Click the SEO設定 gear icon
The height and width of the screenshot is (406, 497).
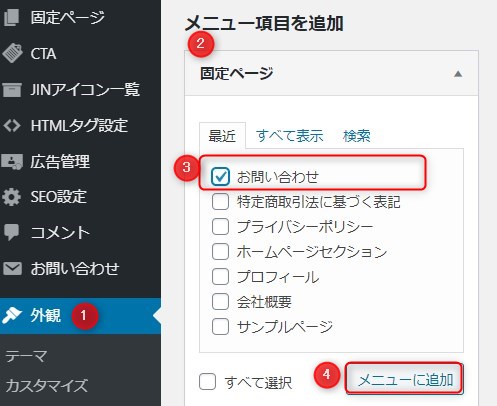[12, 197]
